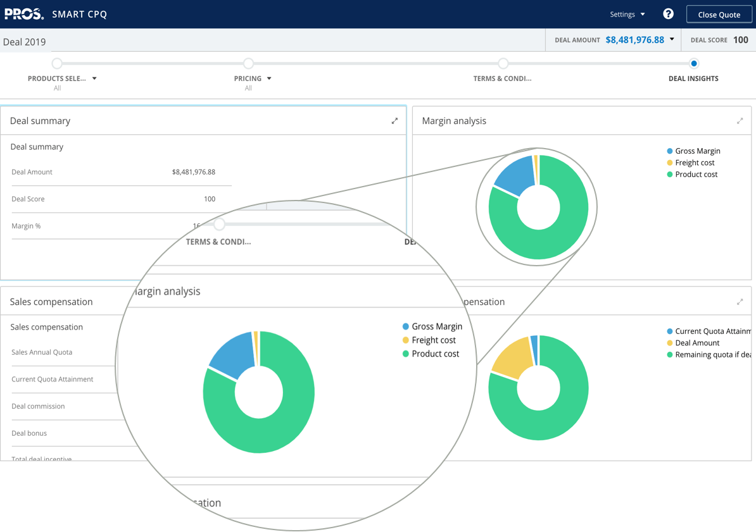Toggle Gross Margin legend marker
756x532 pixels.
(670, 151)
